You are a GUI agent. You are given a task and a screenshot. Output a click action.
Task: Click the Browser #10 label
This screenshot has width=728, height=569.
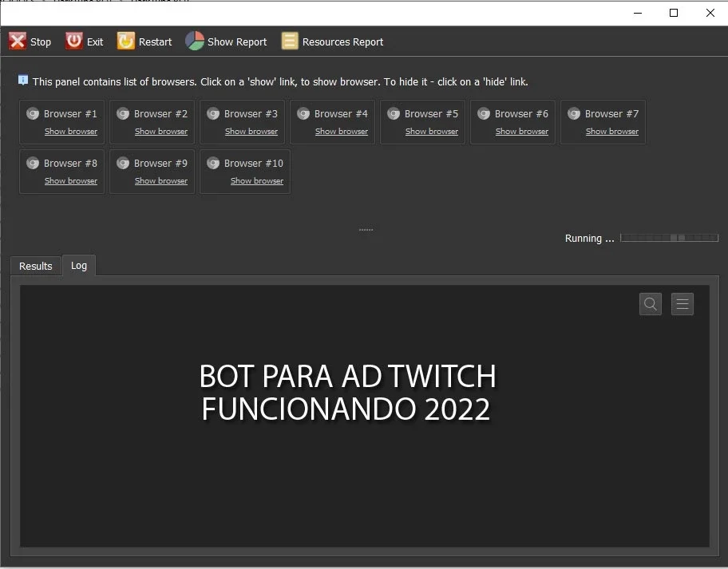(254, 164)
